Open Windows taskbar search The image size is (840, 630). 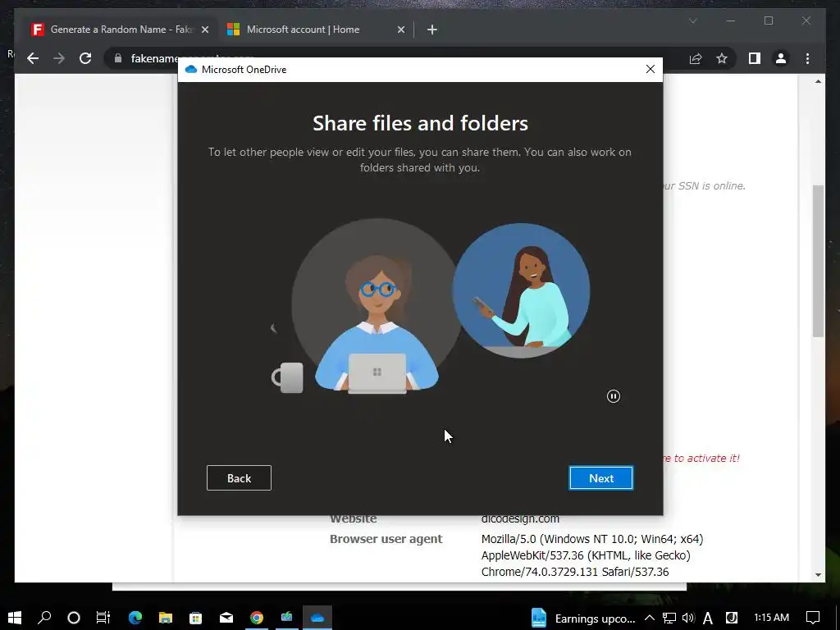click(x=44, y=618)
